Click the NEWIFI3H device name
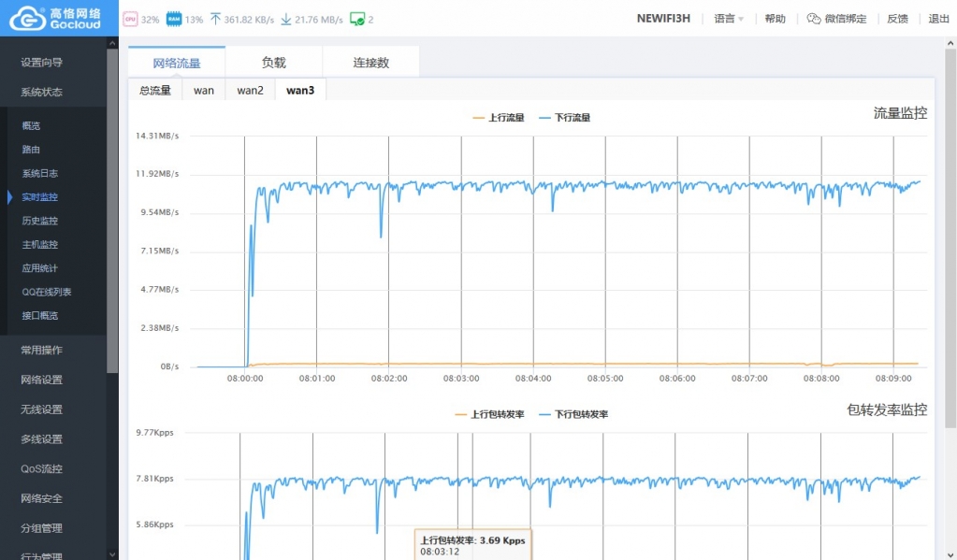 coord(663,19)
